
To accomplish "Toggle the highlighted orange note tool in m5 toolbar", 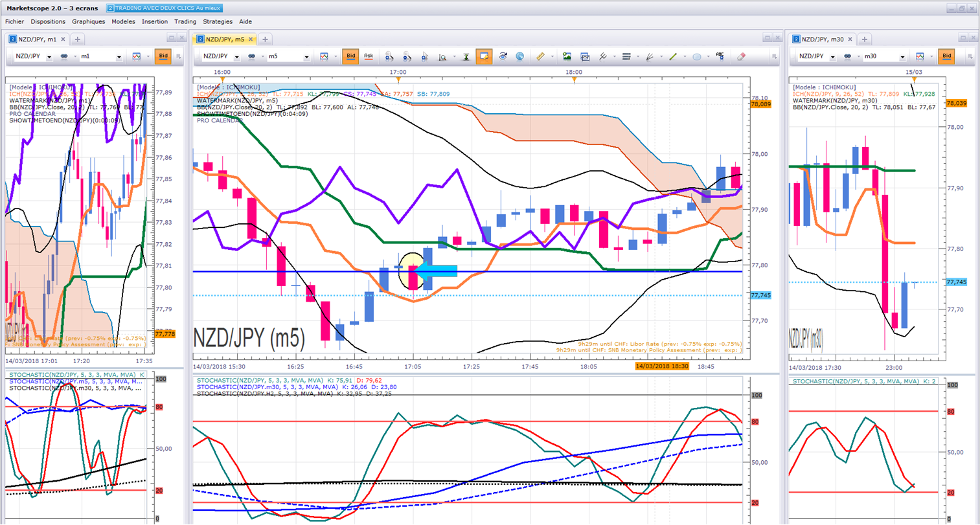I will [484, 56].
